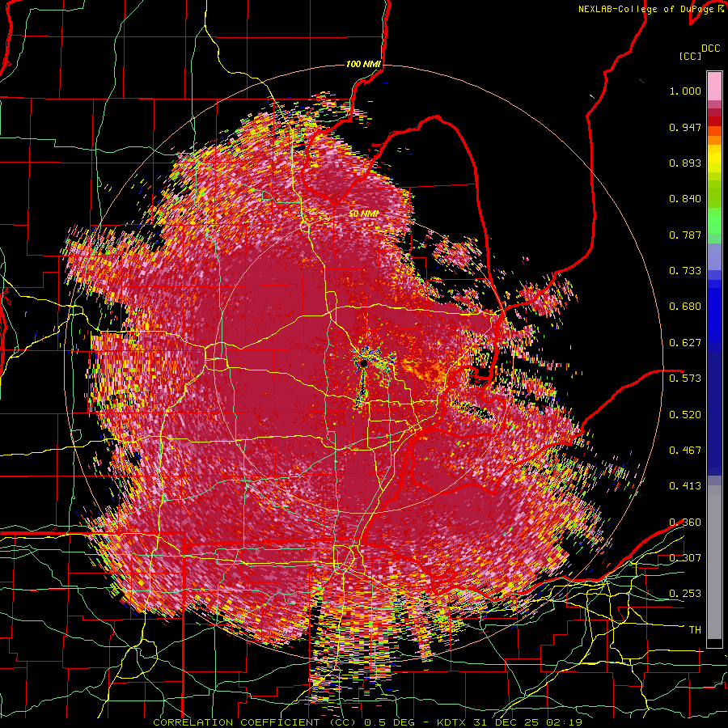Image resolution: width=728 pixels, height=728 pixels.
Task: Pick the gray band in the color bar
Action: [x=714, y=562]
